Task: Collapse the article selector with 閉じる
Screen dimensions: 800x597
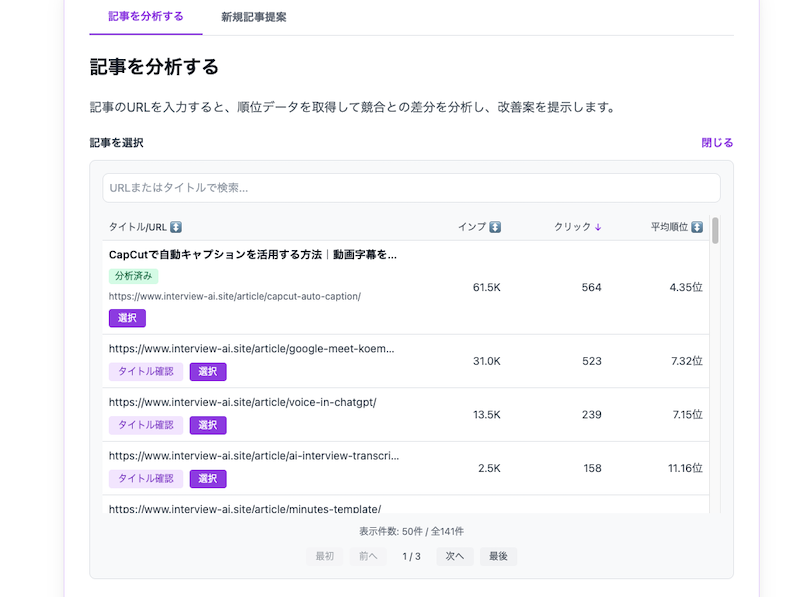Action: click(717, 143)
